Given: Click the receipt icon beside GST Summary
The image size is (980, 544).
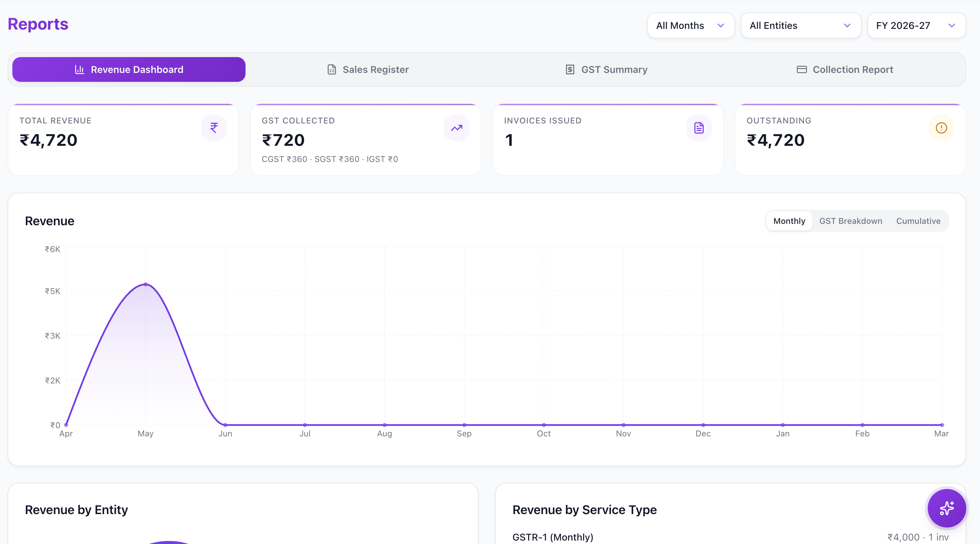Looking at the screenshot, I should 570,69.
